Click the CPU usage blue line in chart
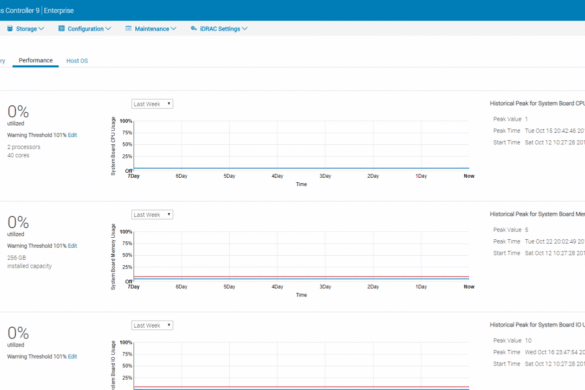Viewport: 585px width, 390px height. [x=301, y=168]
